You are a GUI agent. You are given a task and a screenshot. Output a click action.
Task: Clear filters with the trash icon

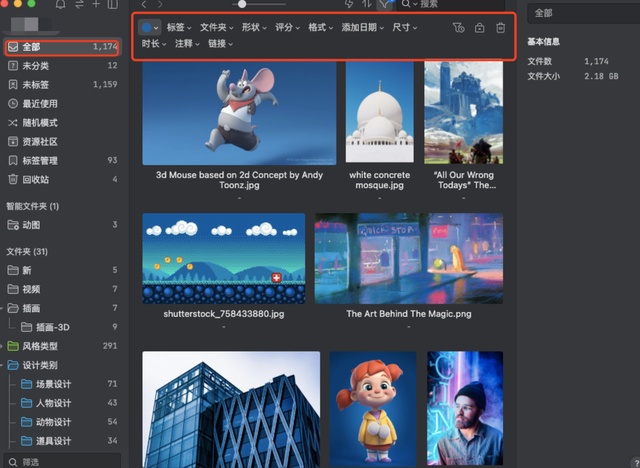500,28
